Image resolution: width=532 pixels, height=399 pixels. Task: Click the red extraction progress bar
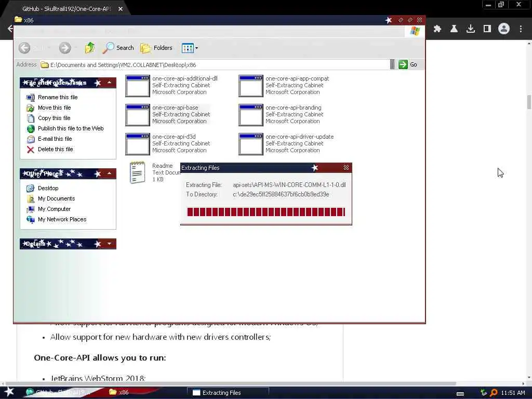(x=266, y=212)
